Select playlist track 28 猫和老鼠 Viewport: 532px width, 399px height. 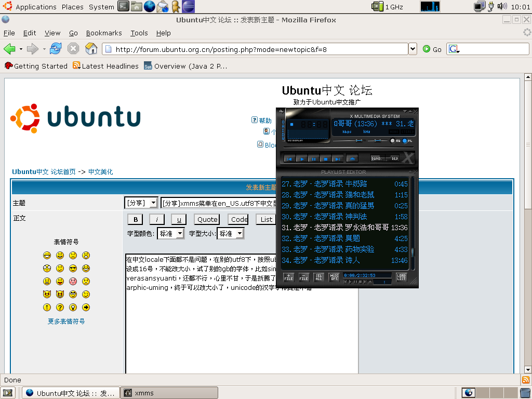(345, 195)
